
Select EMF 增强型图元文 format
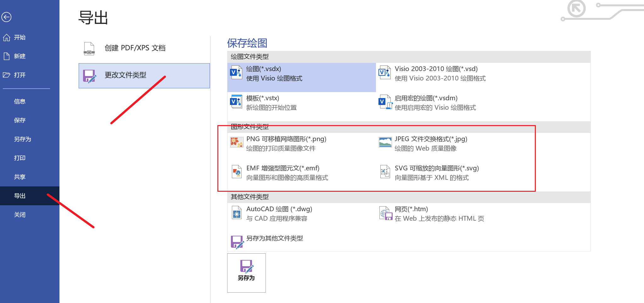(x=283, y=173)
